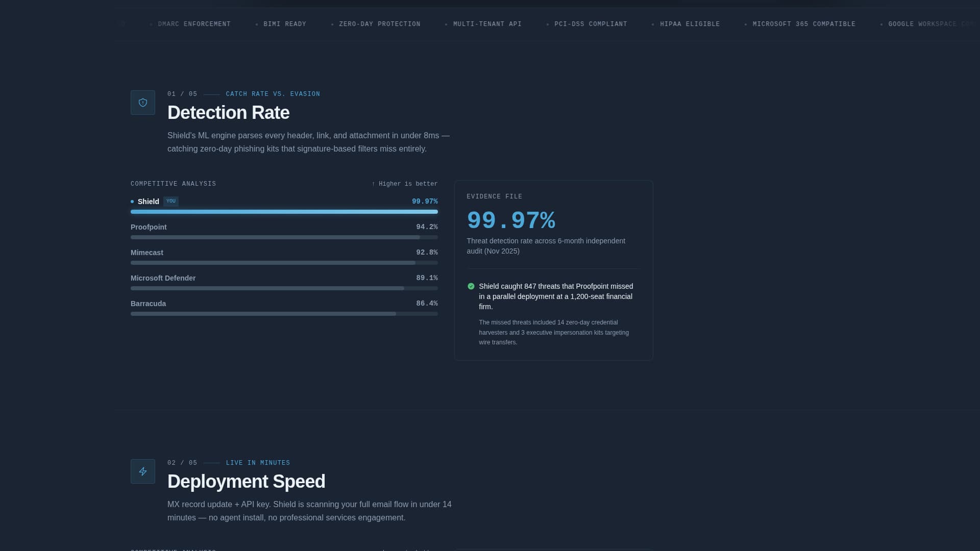
Task: Click the Barracuda competitor name
Action: pyautogui.click(x=148, y=304)
